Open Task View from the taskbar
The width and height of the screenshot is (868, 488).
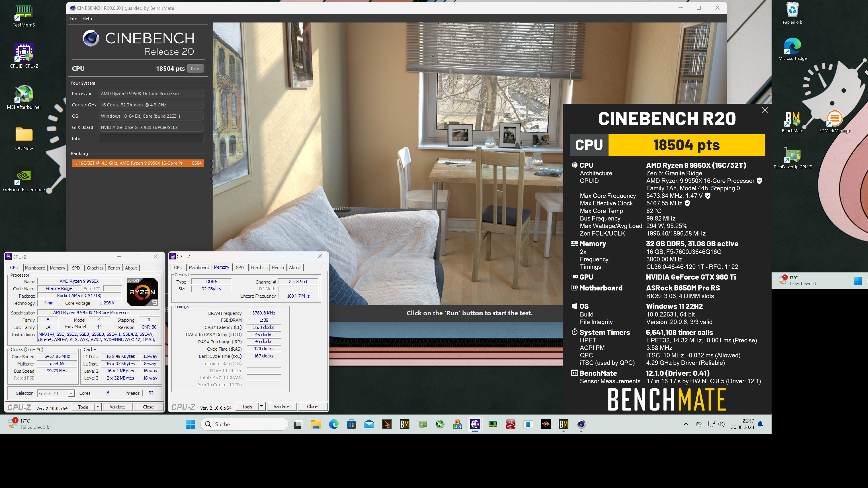pos(298,424)
